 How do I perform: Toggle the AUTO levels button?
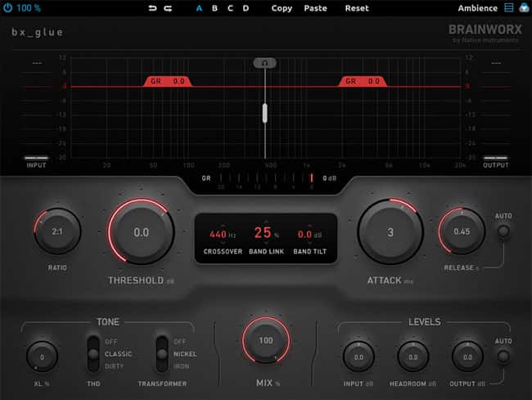point(503,357)
